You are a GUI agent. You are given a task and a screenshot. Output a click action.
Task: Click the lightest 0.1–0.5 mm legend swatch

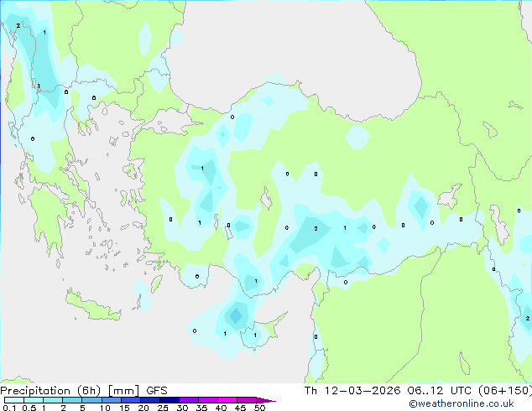coord(14,400)
